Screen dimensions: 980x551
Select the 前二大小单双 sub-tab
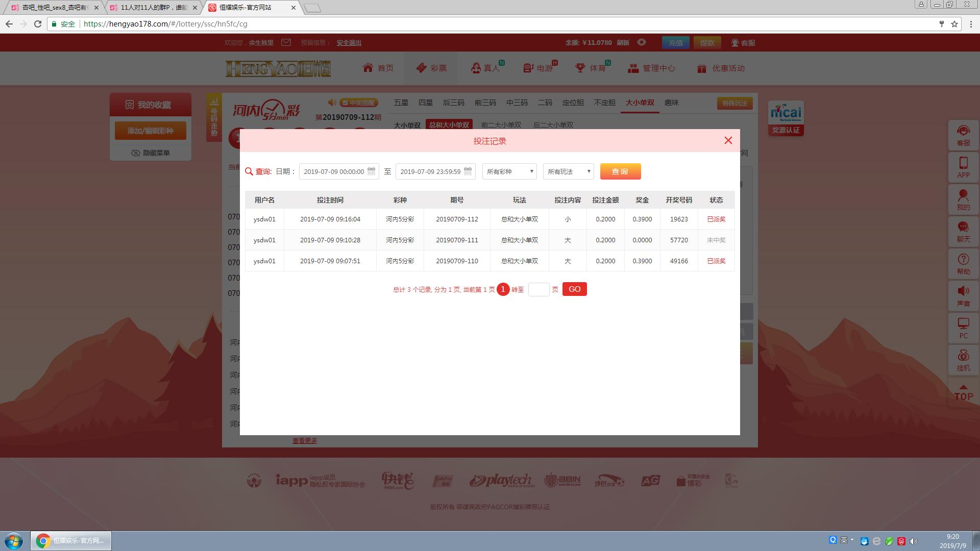tap(501, 125)
